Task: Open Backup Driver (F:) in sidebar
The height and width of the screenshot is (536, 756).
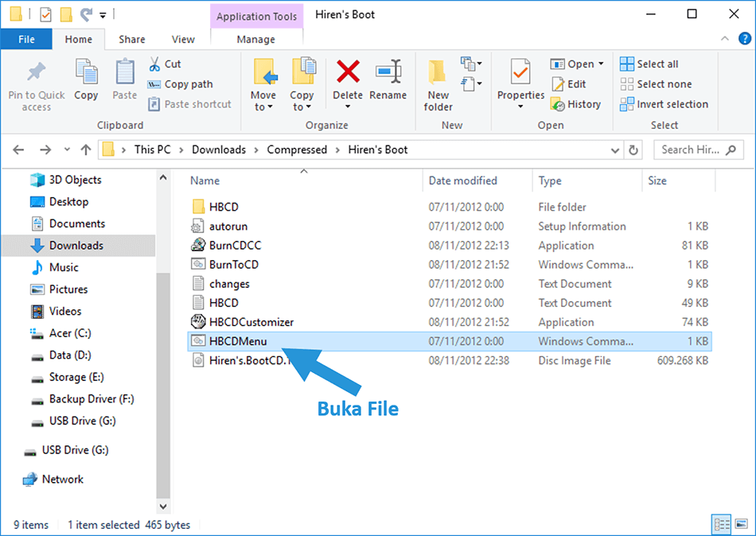Action: click(82, 399)
